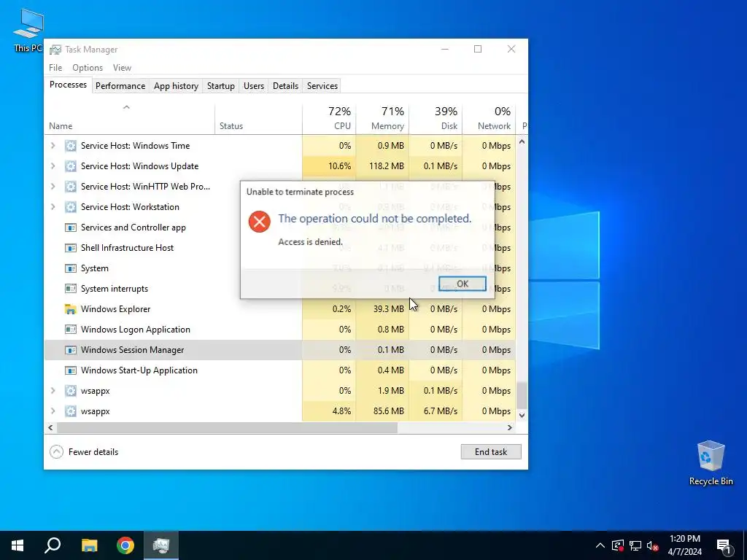Viewport: 747px width, 560px height.
Task: Sort by the Name column header
Action: click(130, 119)
